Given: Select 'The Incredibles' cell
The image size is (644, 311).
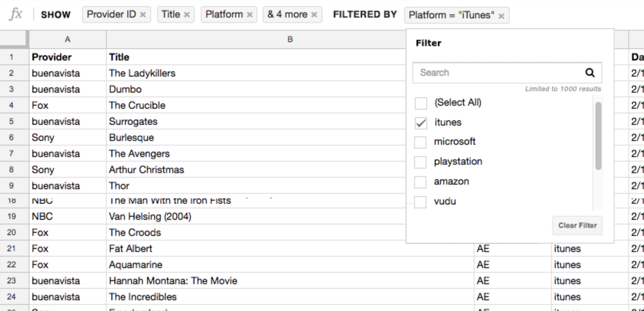Looking at the screenshot, I should click(x=290, y=296).
